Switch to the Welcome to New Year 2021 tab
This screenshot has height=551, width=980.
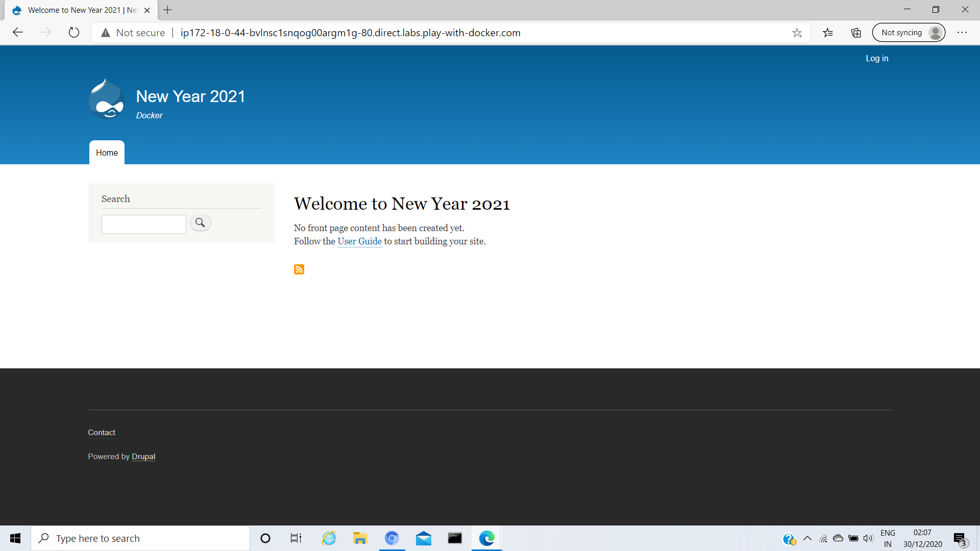(77, 10)
